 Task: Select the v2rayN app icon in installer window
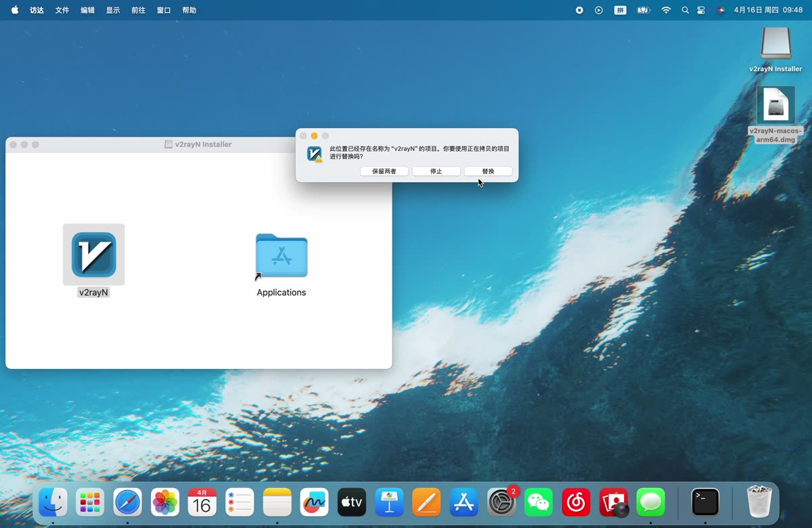click(x=94, y=255)
